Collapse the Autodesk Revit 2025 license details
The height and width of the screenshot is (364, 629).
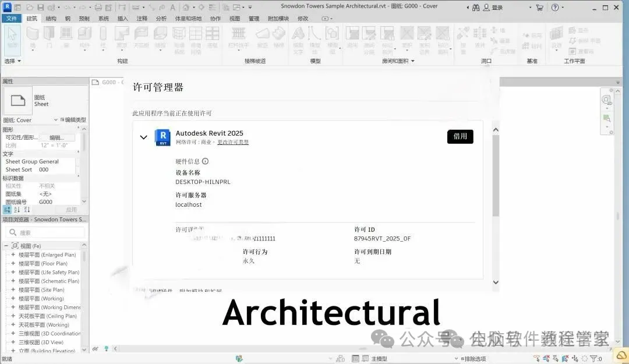(144, 137)
